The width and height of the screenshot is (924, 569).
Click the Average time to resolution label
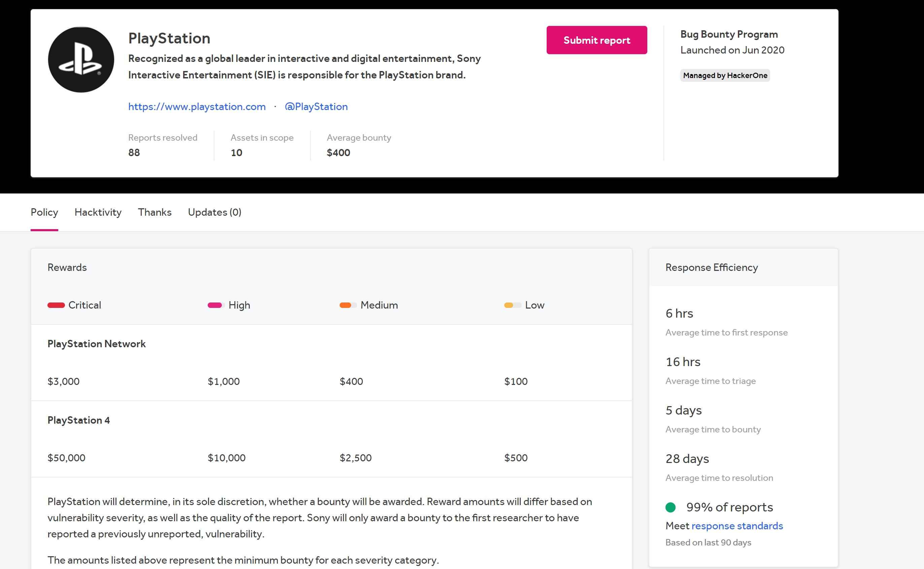pos(719,478)
